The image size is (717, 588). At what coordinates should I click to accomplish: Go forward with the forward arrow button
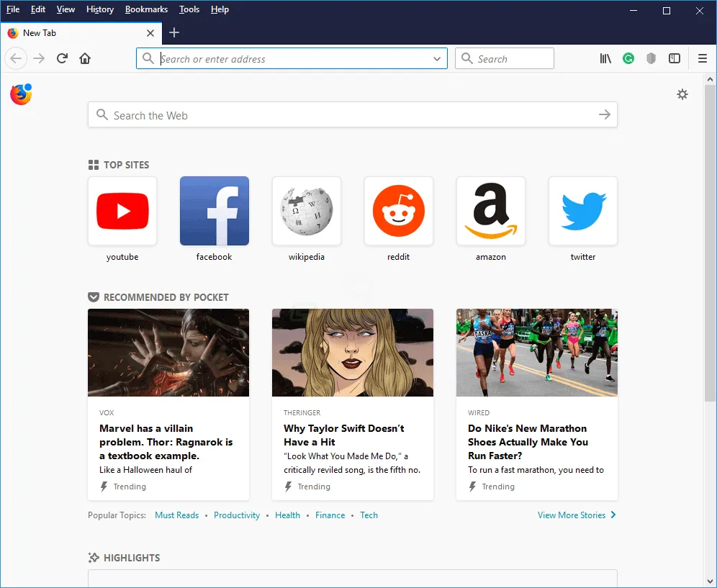coord(40,58)
